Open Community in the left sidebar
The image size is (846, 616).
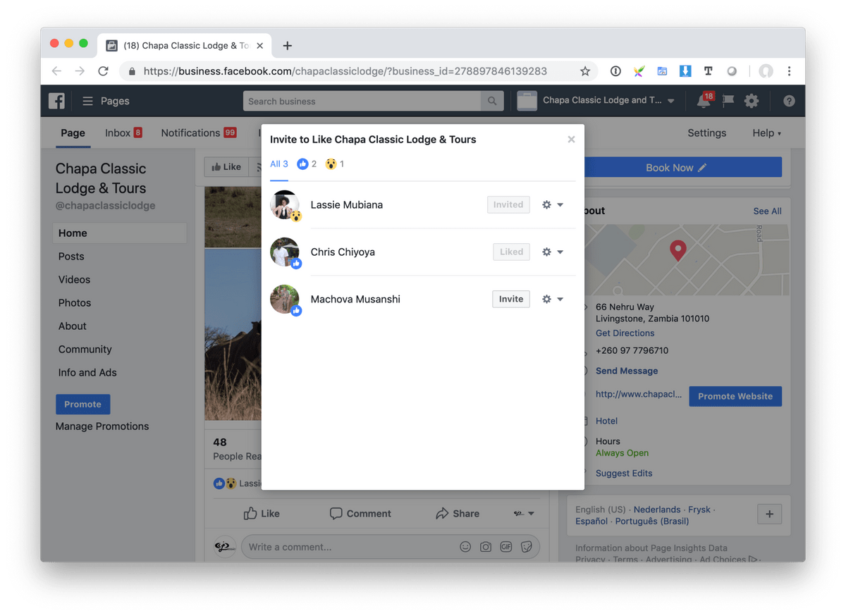85,350
